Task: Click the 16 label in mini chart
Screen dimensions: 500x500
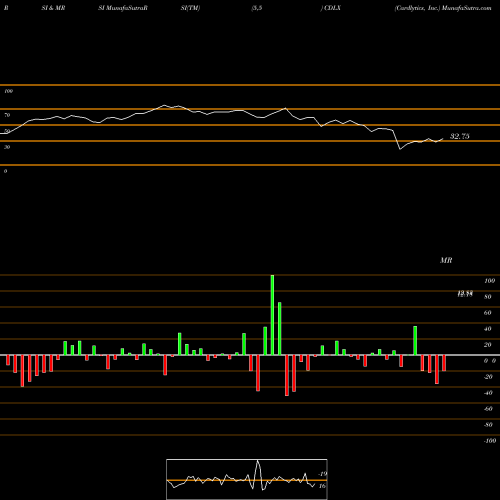Action: (x=322, y=486)
